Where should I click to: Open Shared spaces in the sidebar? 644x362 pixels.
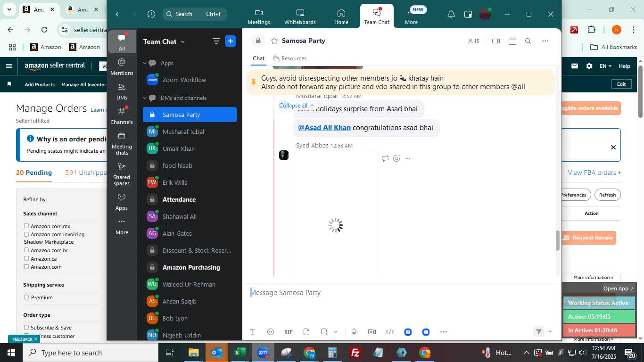click(122, 174)
